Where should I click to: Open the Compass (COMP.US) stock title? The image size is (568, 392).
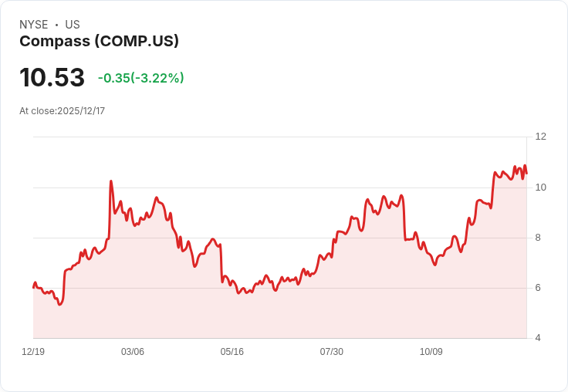coord(99,42)
